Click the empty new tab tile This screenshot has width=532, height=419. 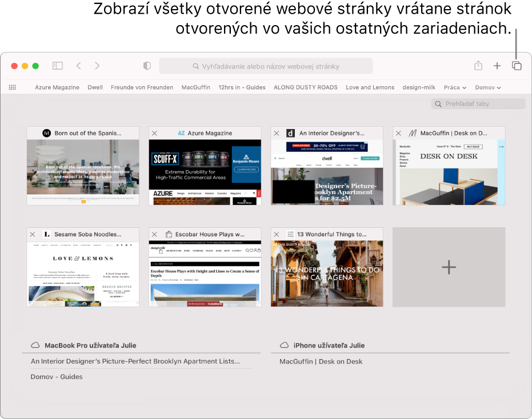pos(449,267)
